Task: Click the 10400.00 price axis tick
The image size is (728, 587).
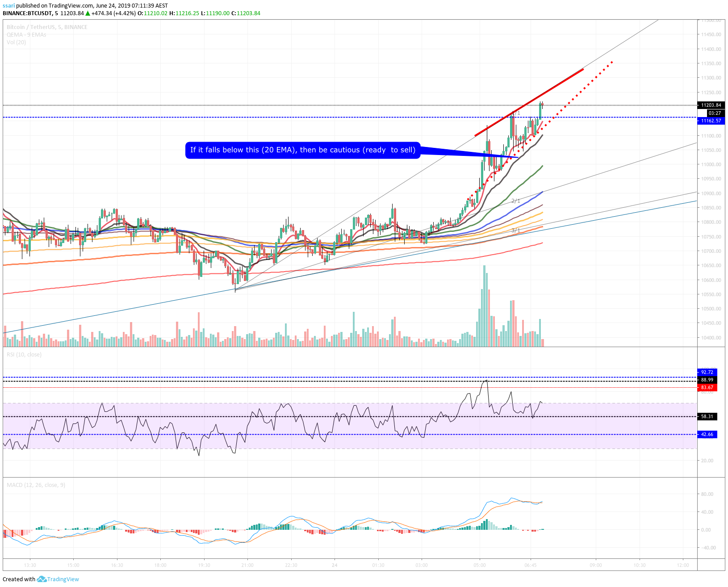Action: coord(711,338)
